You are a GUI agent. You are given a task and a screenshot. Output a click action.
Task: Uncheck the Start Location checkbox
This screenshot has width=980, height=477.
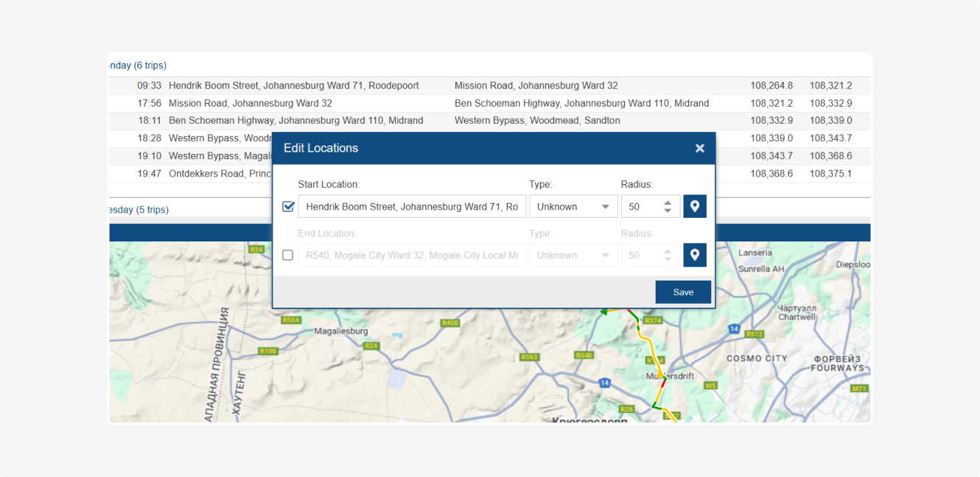[288, 207]
